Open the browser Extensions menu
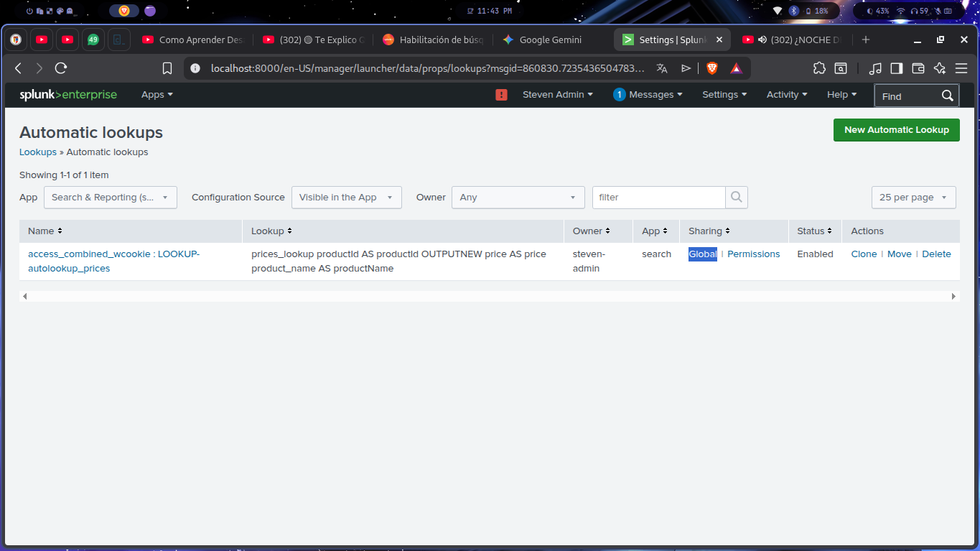 pyautogui.click(x=819, y=68)
